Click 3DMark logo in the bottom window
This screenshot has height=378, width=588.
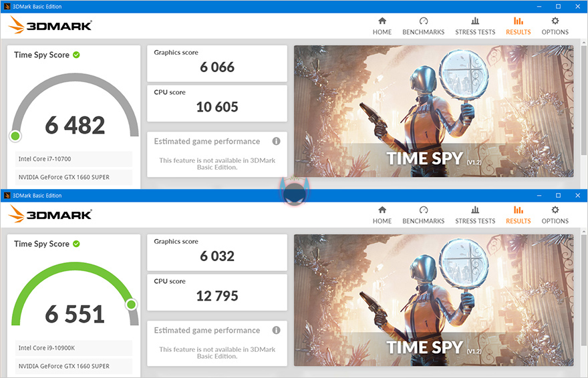[50, 214]
